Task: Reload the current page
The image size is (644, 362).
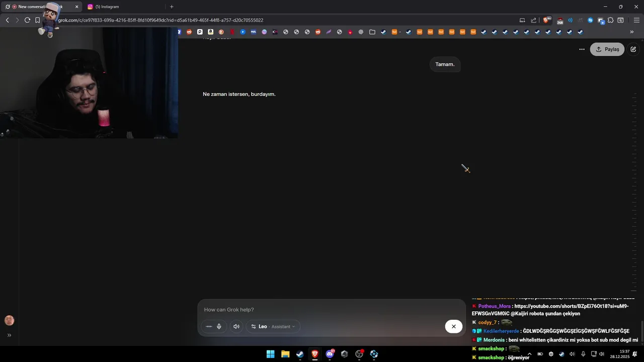Action: [x=27, y=20]
